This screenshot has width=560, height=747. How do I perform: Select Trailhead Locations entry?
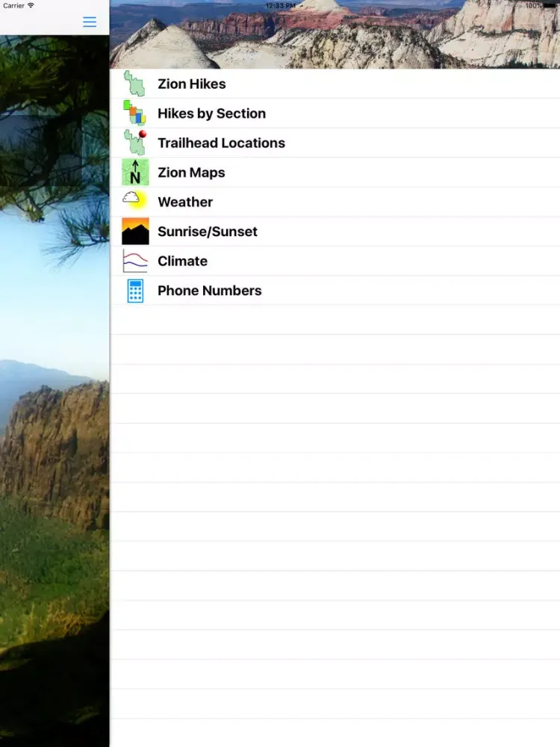pyautogui.click(x=335, y=143)
